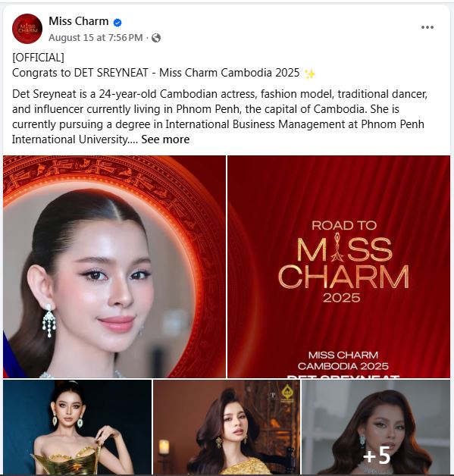Image resolution: width=454 pixels, height=476 pixels.
Task: Open the Miss Charm profile picture
Action: [x=27, y=29]
